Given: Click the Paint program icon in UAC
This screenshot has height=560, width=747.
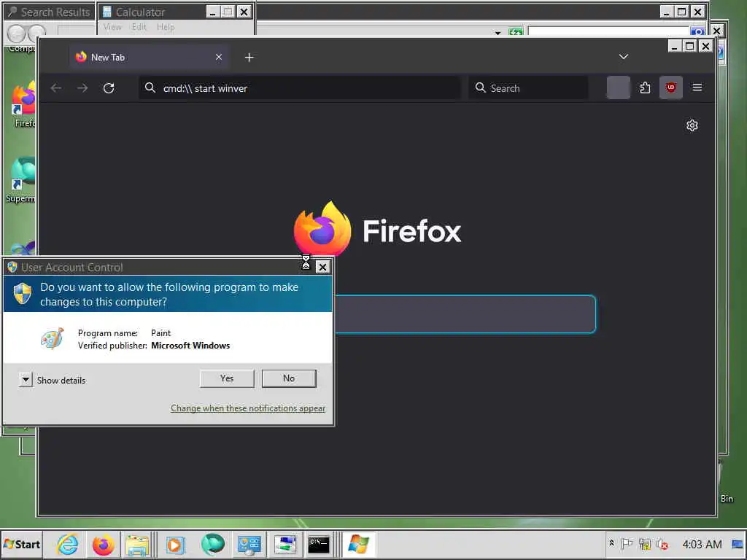Looking at the screenshot, I should coord(52,338).
